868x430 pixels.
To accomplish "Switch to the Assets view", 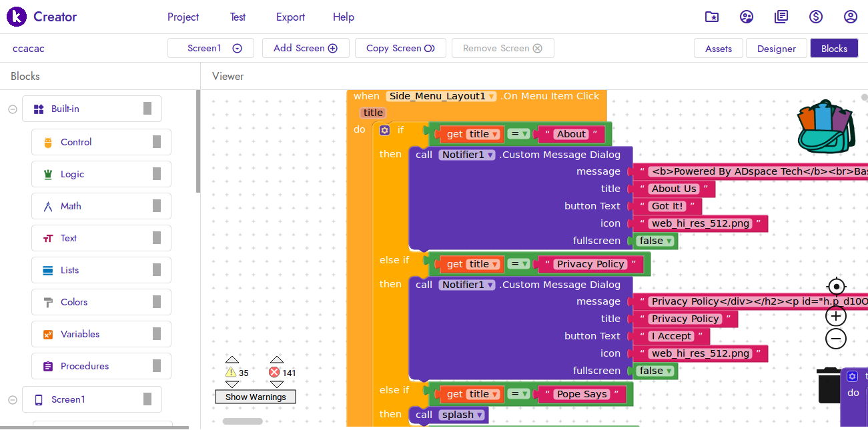I will [x=719, y=48].
